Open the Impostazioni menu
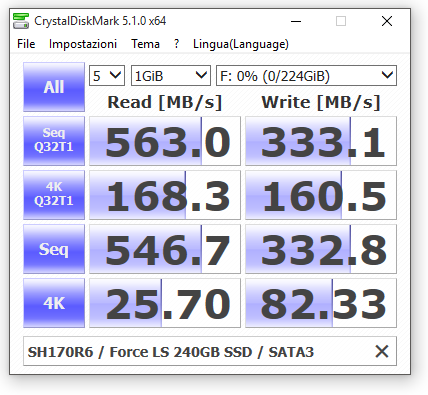Viewport: 428px width, 395px height. pos(83,44)
